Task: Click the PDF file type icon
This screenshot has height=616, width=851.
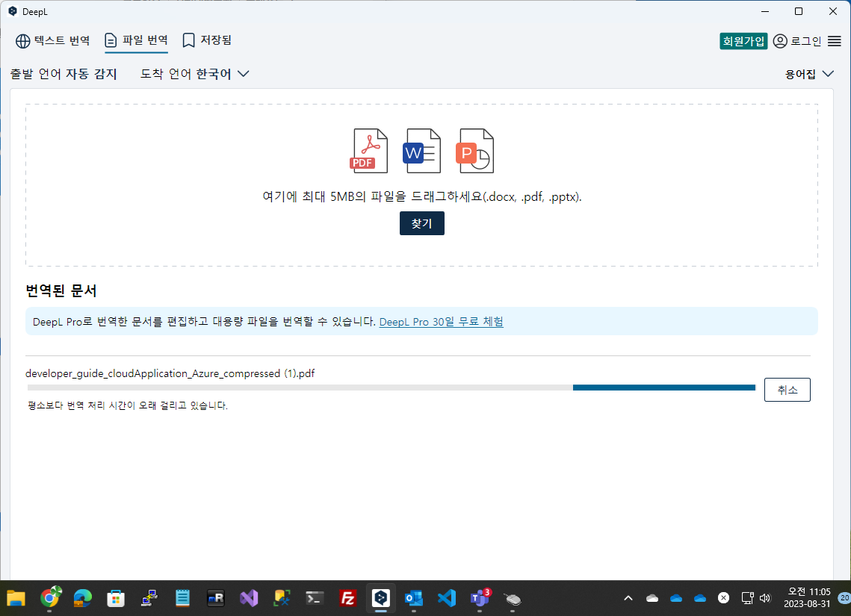Action: click(369, 151)
